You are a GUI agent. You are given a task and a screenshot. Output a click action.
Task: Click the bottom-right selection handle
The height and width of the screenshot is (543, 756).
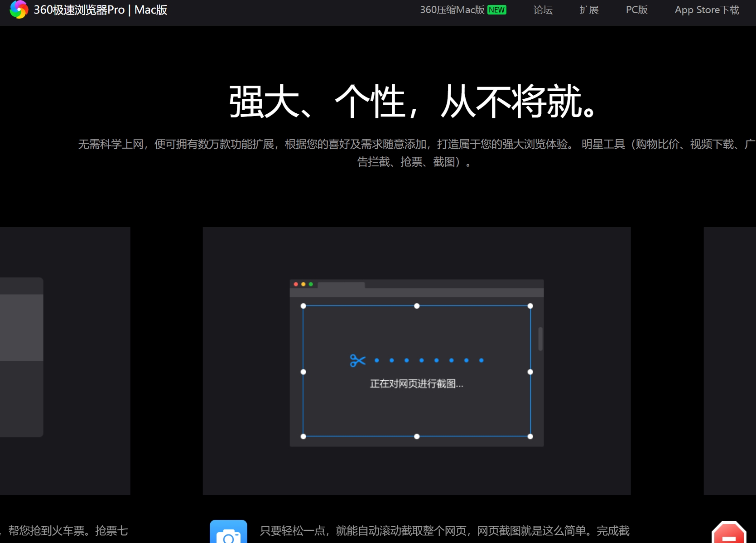(530, 436)
